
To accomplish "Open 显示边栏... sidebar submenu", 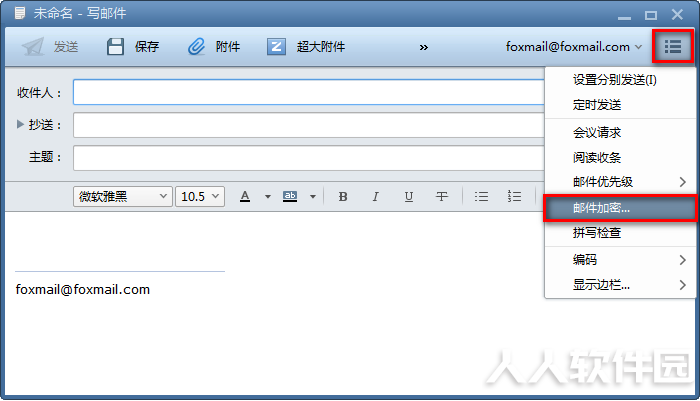I will click(x=620, y=285).
